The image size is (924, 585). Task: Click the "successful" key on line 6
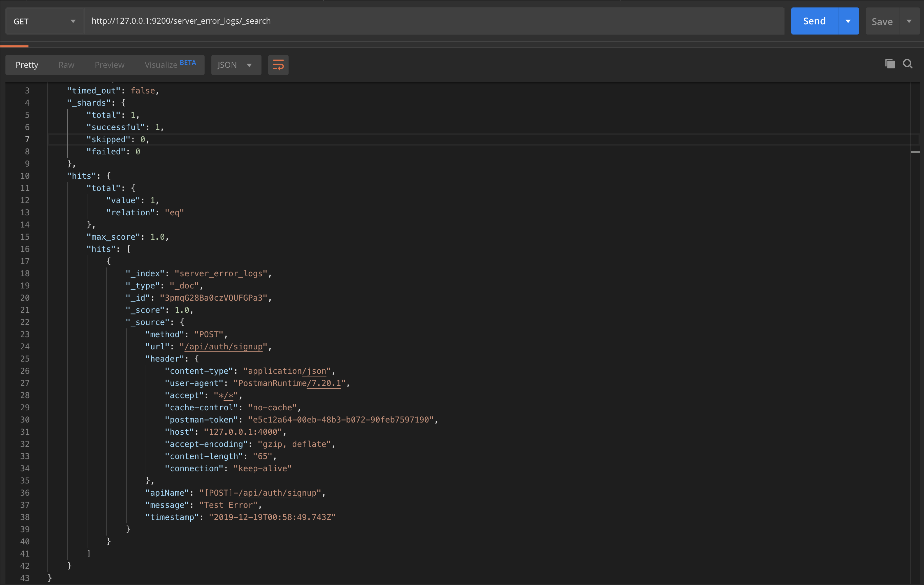[x=115, y=127]
